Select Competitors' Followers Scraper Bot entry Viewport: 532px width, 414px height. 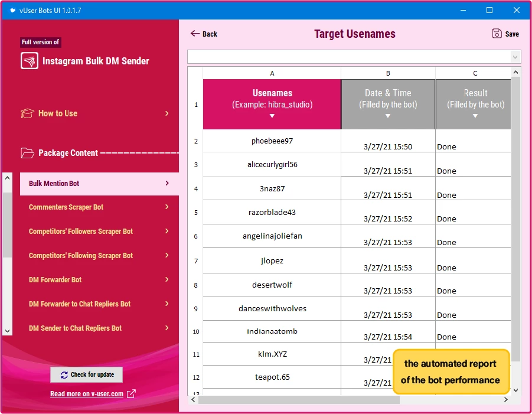tap(99, 231)
